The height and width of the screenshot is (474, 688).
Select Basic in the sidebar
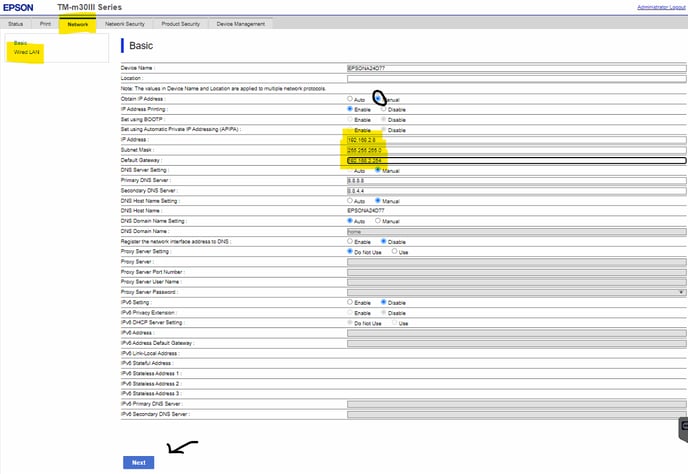(21, 43)
